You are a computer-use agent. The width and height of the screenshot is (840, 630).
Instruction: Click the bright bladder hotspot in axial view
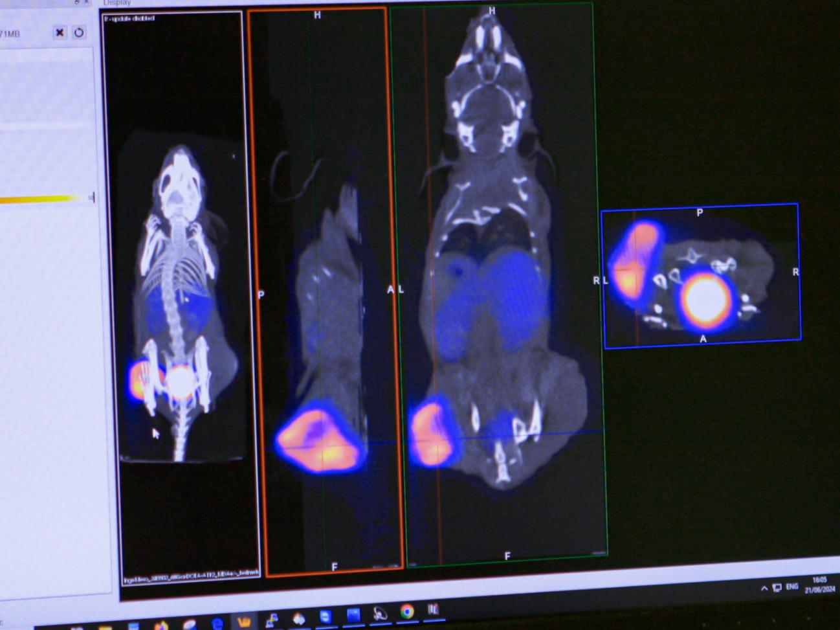[x=705, y=299]
